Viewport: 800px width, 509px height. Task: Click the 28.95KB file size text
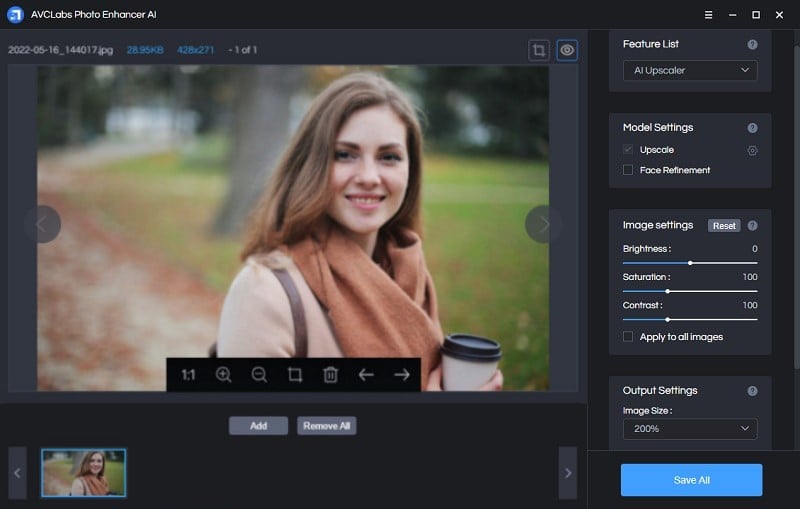(x=145, y=50)
